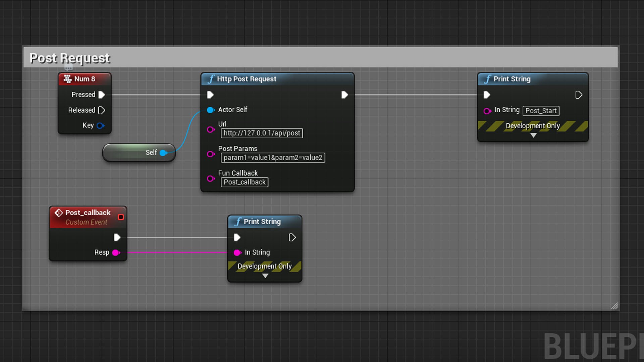644x362 pixels.
Task: Expand the top-right Print String advanced options
Action: (x=533, y=136)
